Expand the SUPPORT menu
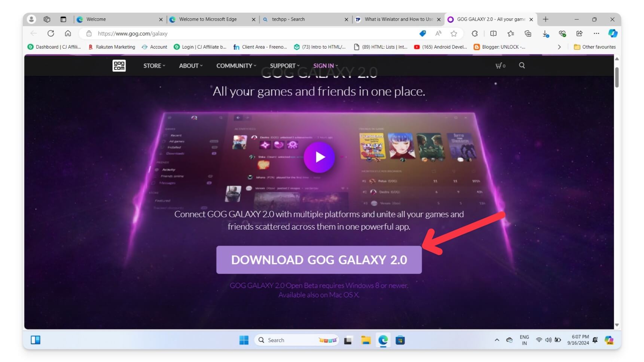Screen dimensions: 644x362 coord(283,65)
